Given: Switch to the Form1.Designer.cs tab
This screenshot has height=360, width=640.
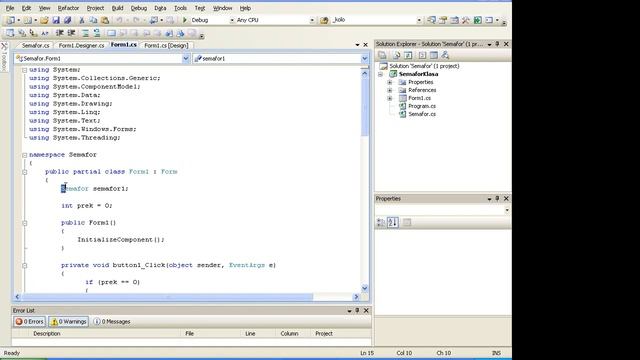Looking at the screenshot, I should (81, 45).
